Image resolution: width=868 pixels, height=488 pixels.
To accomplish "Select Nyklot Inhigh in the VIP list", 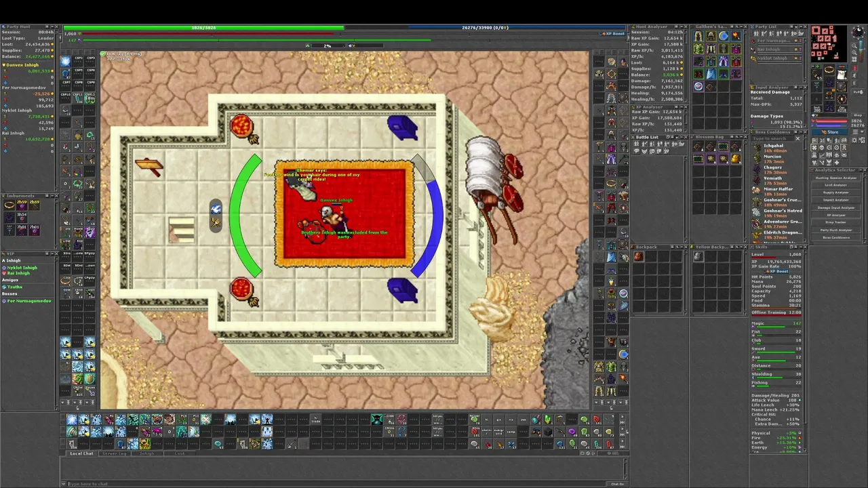I will (x=22, y=268).
